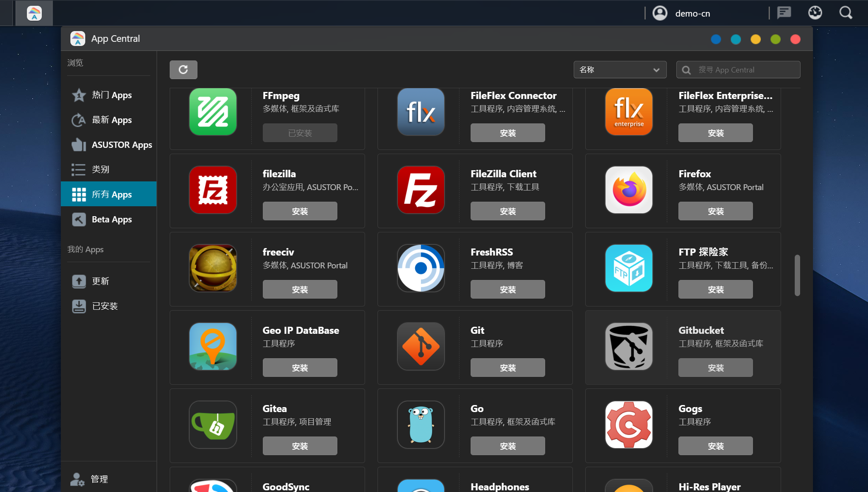Open 已安装 in my Apps section
The width and height of the screenshot is (868, 492).
coord(105,306)
